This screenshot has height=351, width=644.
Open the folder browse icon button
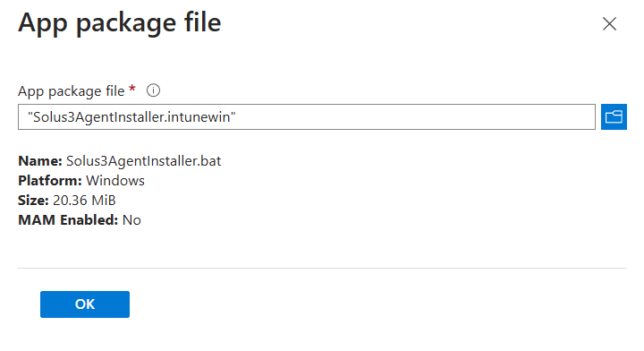pyautogui.click(x=614, y=116)
